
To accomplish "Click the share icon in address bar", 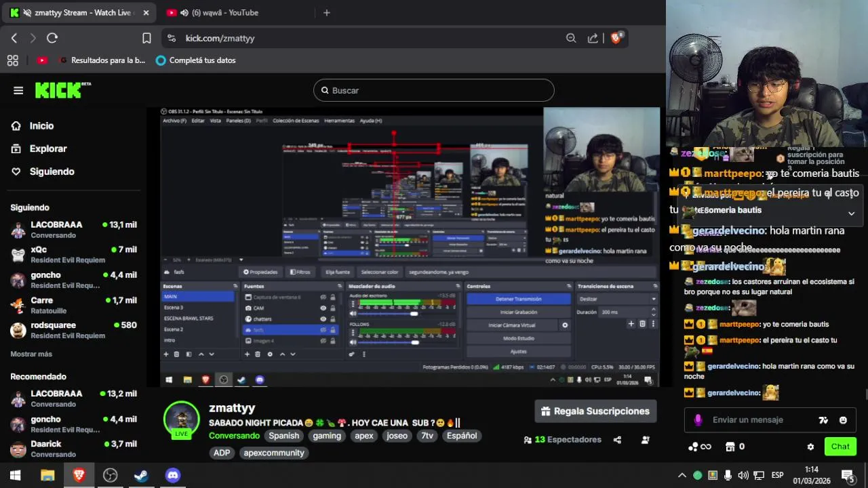I will [x=593, y=38].
